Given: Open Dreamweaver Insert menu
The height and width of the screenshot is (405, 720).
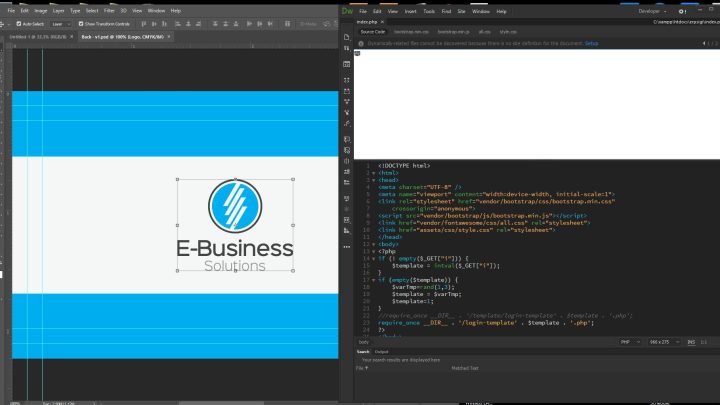Looking at the screenshot, I should pyautogui.click(x=410, y=11).
